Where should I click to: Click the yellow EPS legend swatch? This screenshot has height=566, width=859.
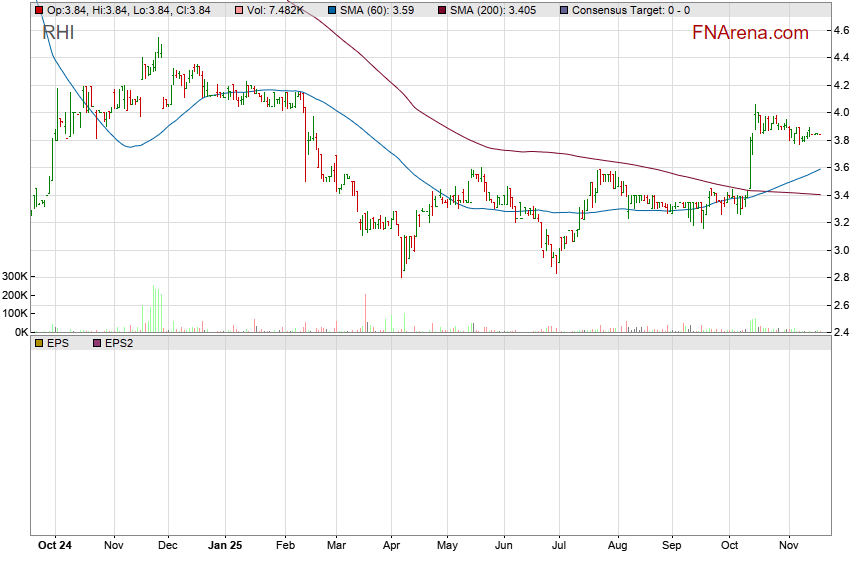(39, 343)
